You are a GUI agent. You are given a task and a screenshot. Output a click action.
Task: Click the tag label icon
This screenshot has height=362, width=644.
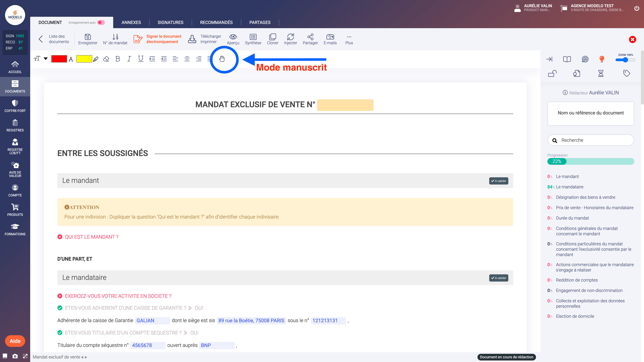point(627,73)
